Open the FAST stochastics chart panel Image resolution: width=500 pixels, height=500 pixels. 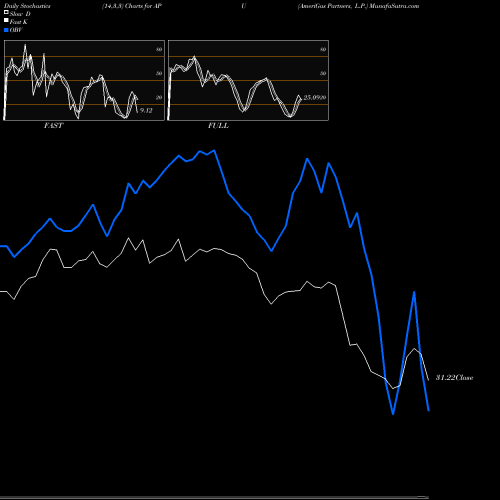[84, 80]
